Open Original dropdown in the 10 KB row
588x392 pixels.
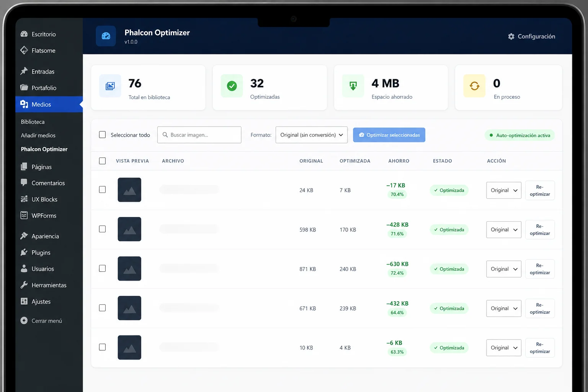click(x=504, y=348)
